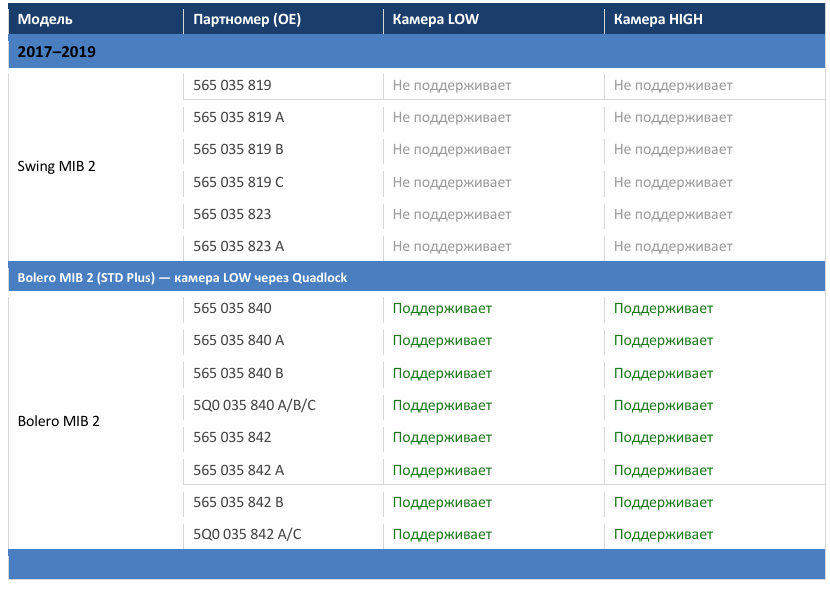The width and height of the screenshot is (830, 590).
Task: Select part number '565 035 819 A'
Action: point(238,117)
